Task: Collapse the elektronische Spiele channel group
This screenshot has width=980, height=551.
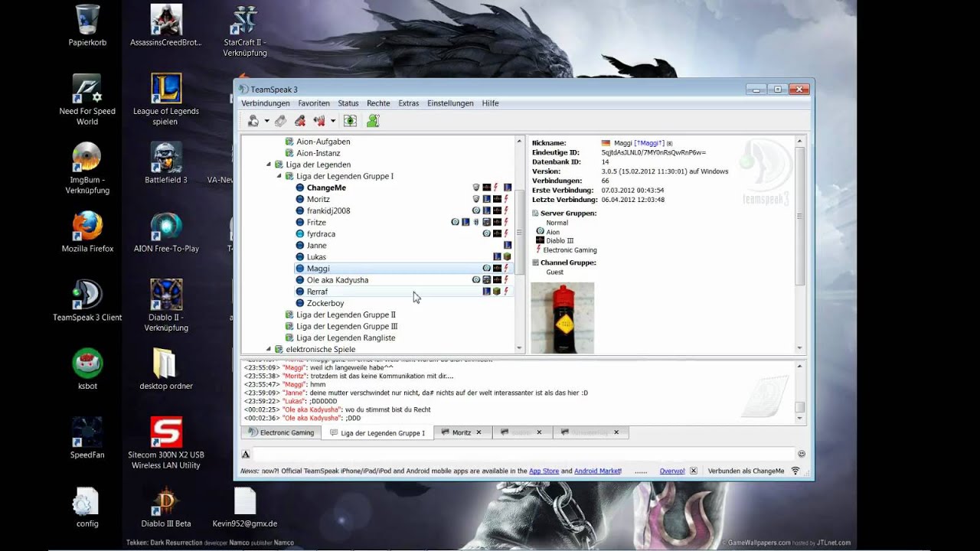Action: (269, 349)
